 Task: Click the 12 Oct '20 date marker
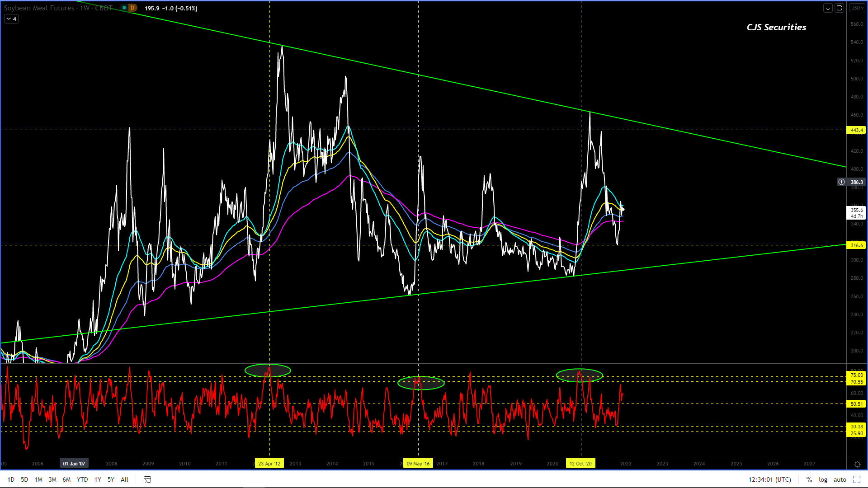(580, 464)
